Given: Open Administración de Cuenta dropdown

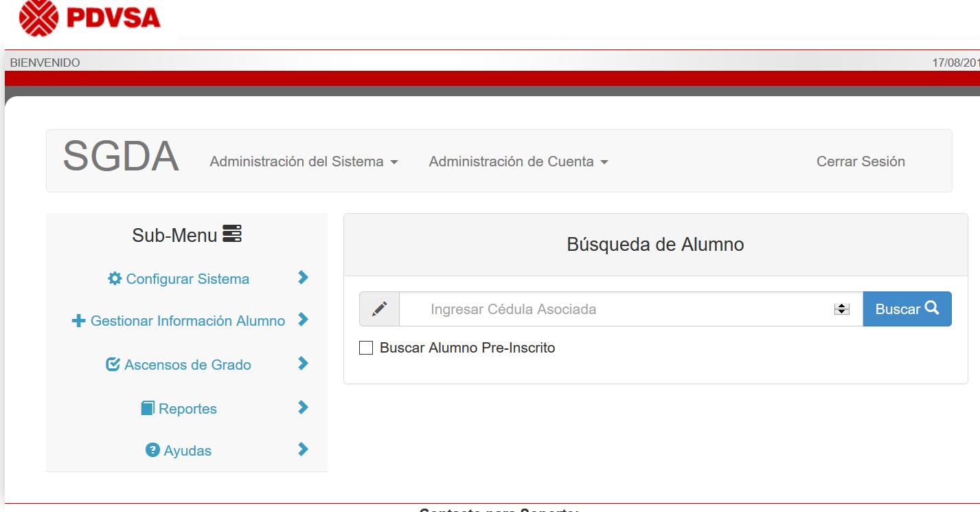Looking at the screenshot, I should 519,162.
